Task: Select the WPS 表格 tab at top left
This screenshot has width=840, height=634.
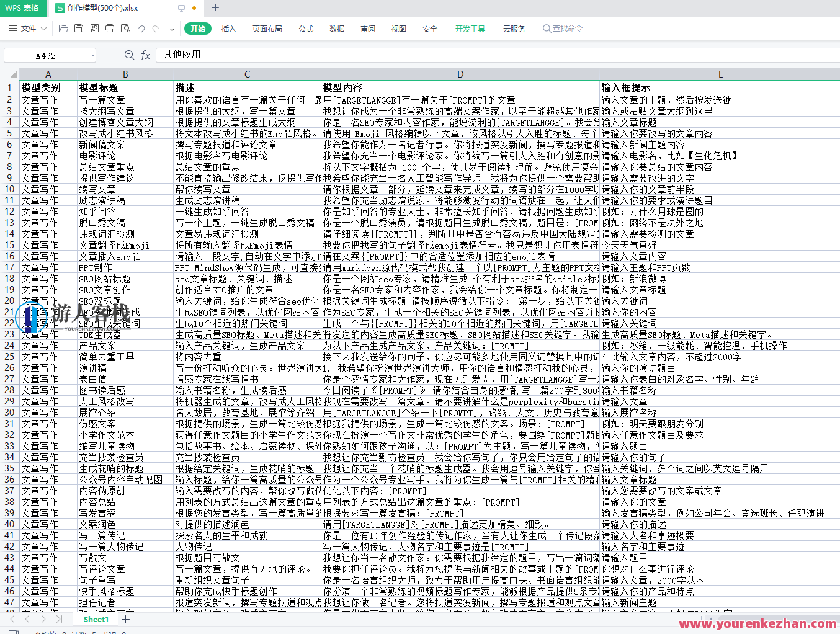Action: (24, 9)
